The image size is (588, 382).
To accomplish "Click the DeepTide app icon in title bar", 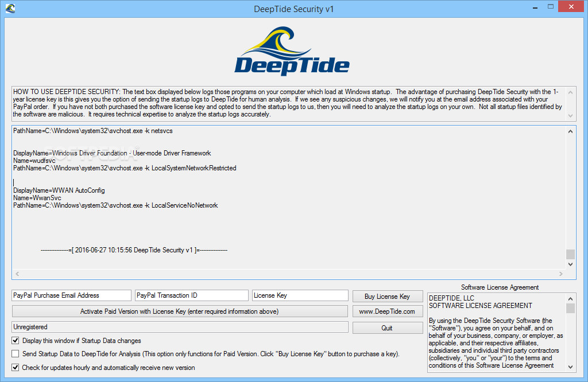I will click(x=10, y=8).
